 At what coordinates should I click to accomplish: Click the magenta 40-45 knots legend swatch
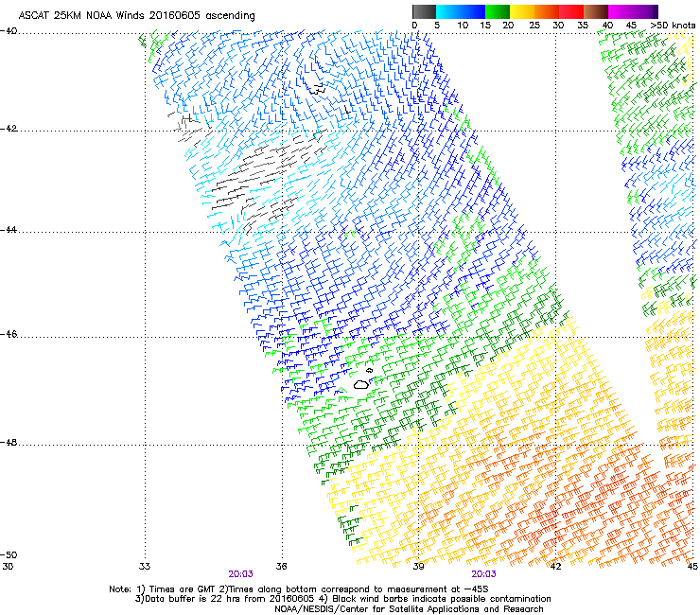point(621,11)
